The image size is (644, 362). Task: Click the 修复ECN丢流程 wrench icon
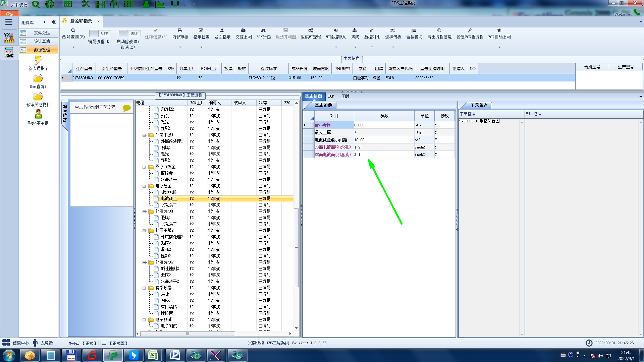tap(470, 31)
